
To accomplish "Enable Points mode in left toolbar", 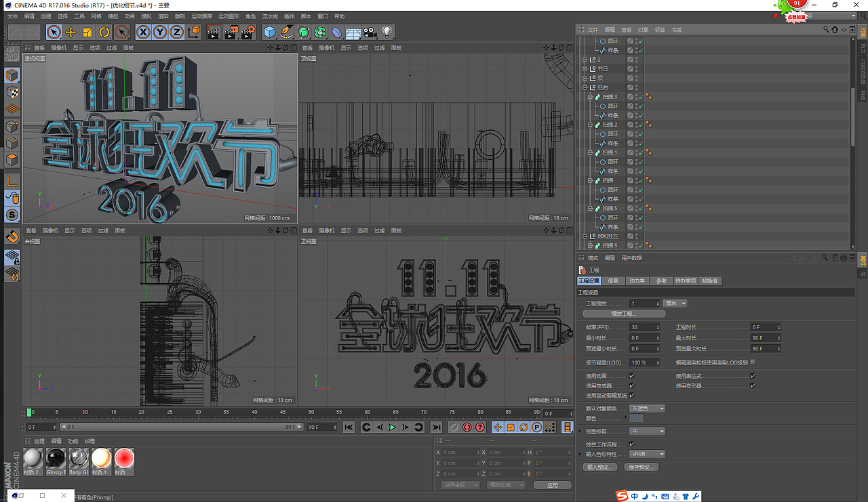I will pos(12,127).
